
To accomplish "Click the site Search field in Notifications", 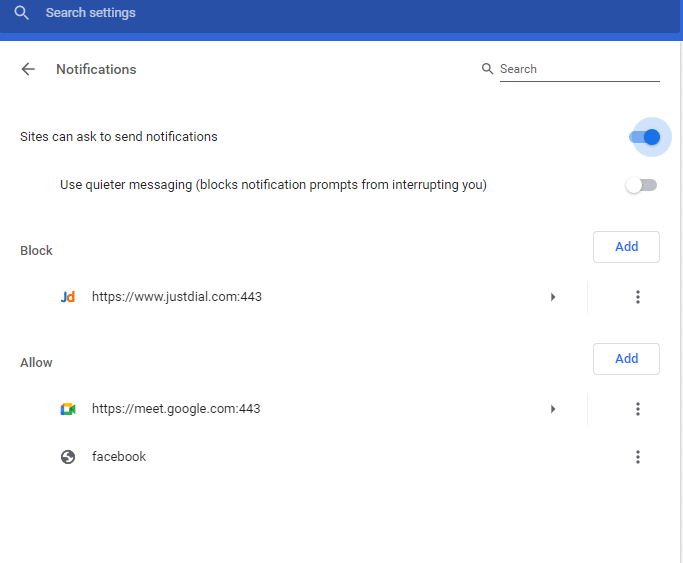I will [578, 69].
